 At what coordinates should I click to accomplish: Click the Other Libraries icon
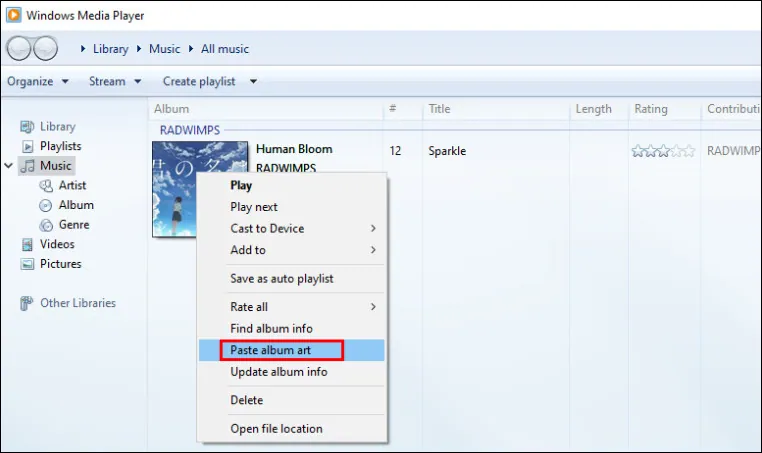[x=27, y=303]
